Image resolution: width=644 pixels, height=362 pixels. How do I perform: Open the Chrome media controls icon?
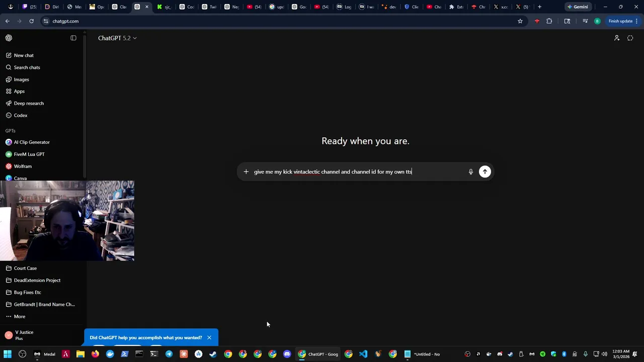(x=585, y=21)
